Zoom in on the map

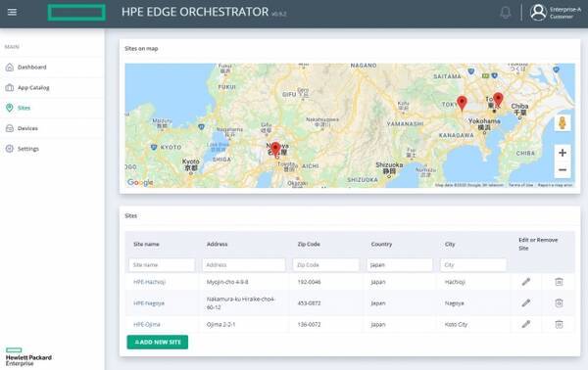point(563,153)
